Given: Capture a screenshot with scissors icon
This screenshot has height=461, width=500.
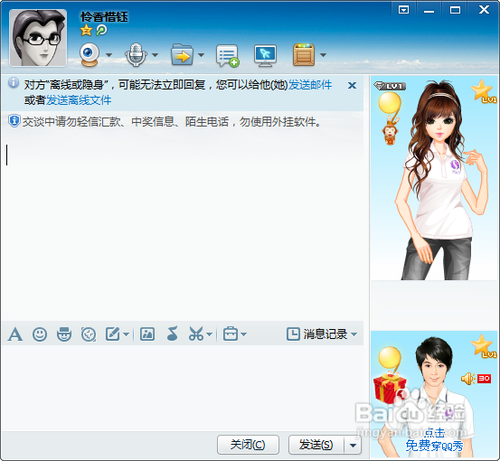Looking at the screenshot, I should click(x=196, y=334).
